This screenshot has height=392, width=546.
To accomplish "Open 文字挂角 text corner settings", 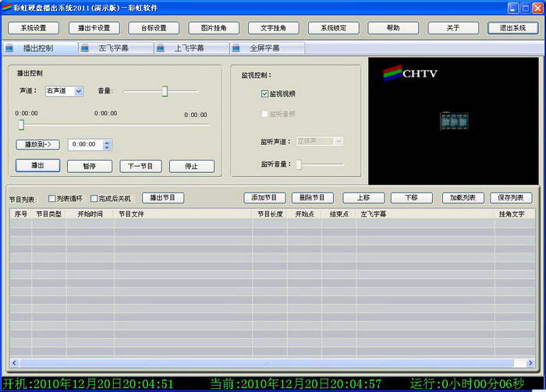I will [273, 28].
